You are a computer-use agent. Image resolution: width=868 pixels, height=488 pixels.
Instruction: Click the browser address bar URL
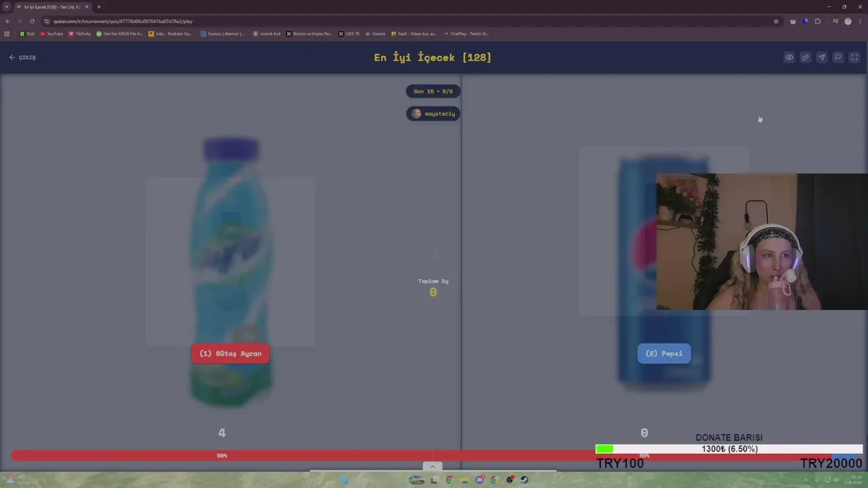[123, 21]
